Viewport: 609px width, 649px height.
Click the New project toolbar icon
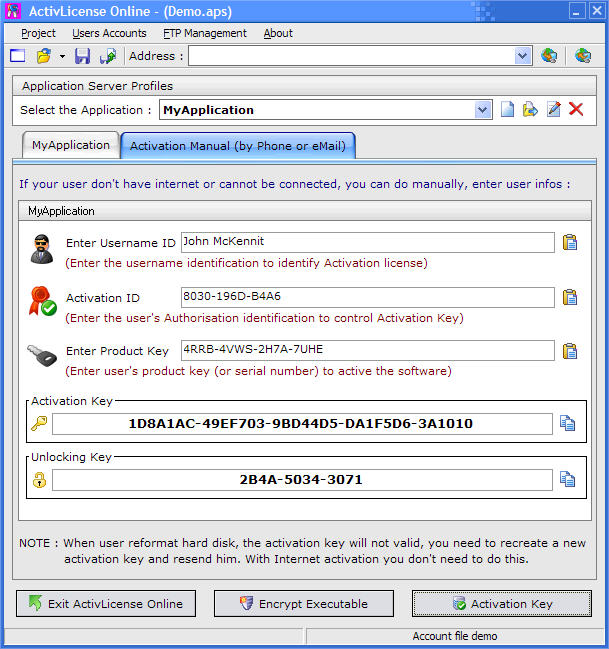[17, 55]
